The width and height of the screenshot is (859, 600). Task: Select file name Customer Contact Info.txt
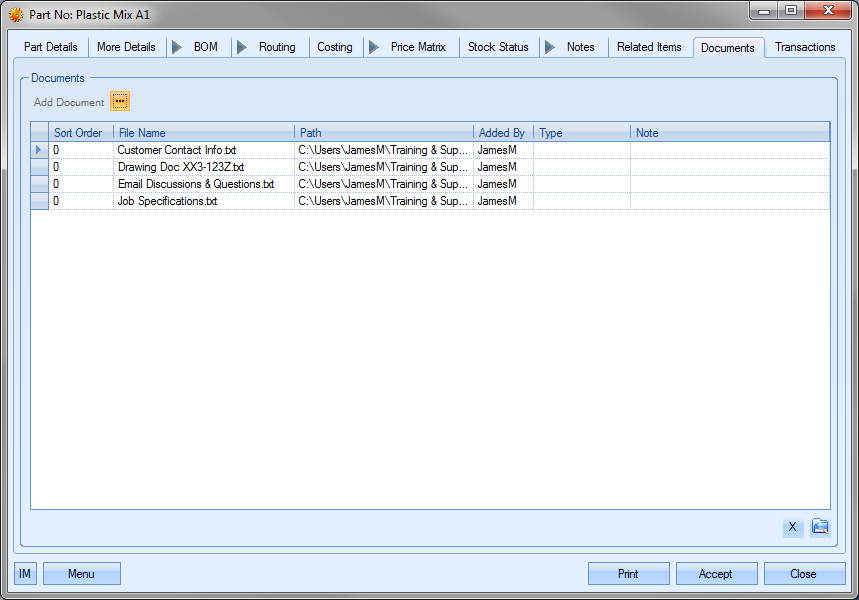tap(177, 150)
